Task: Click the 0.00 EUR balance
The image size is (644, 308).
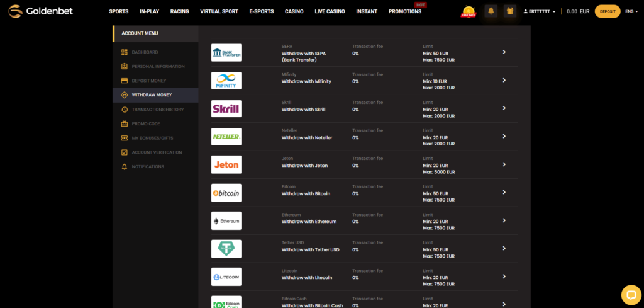Action: (x=579, y=11)
